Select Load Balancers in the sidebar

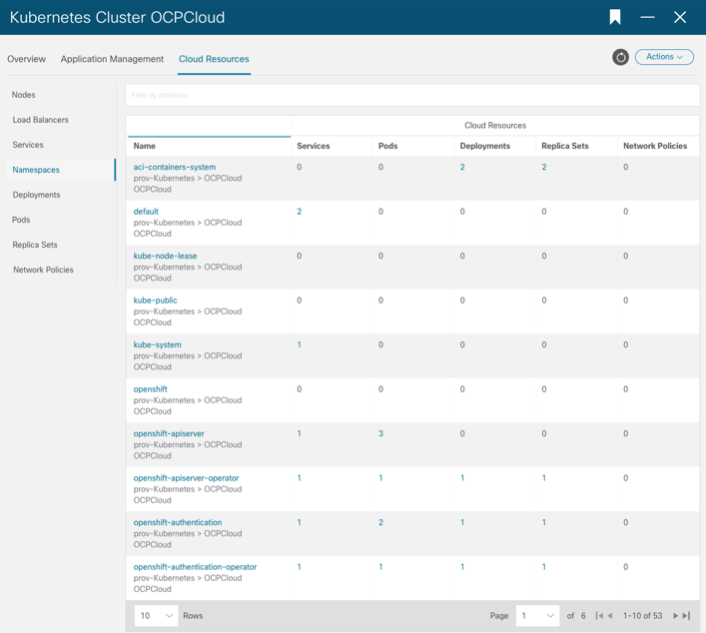[x=40, y=120]
